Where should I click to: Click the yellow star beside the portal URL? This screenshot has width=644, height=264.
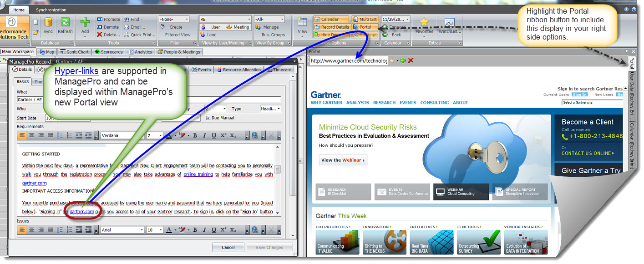[x=392, y=60]
